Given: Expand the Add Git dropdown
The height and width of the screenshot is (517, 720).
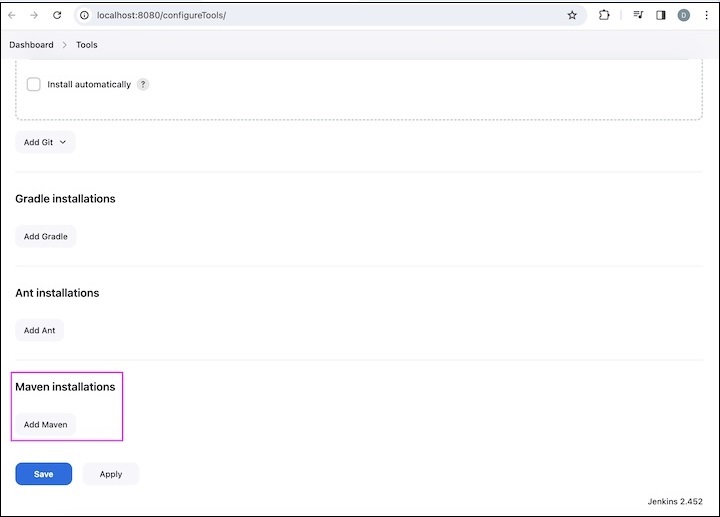Looking at the screenshot, I should click(x=45, y=142).
